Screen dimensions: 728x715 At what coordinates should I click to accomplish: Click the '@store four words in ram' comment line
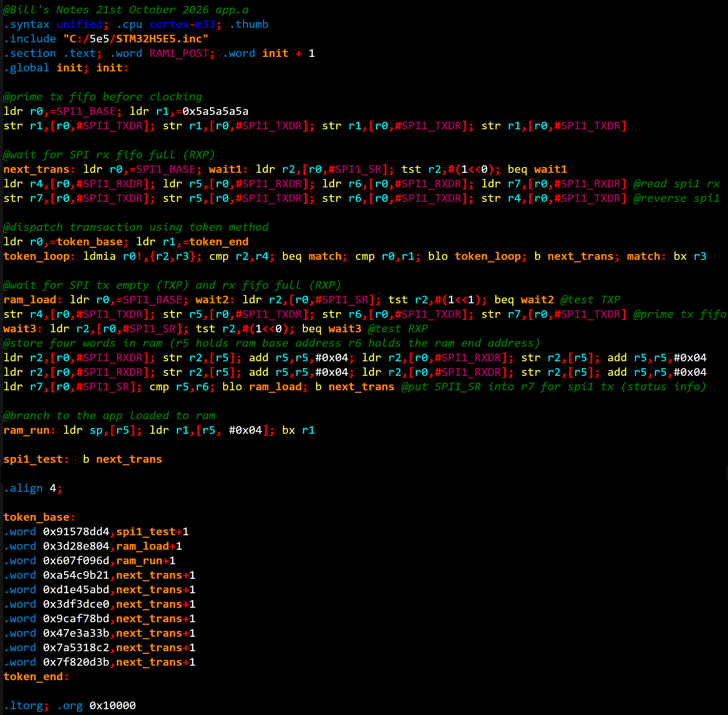[x=272, y=343]
